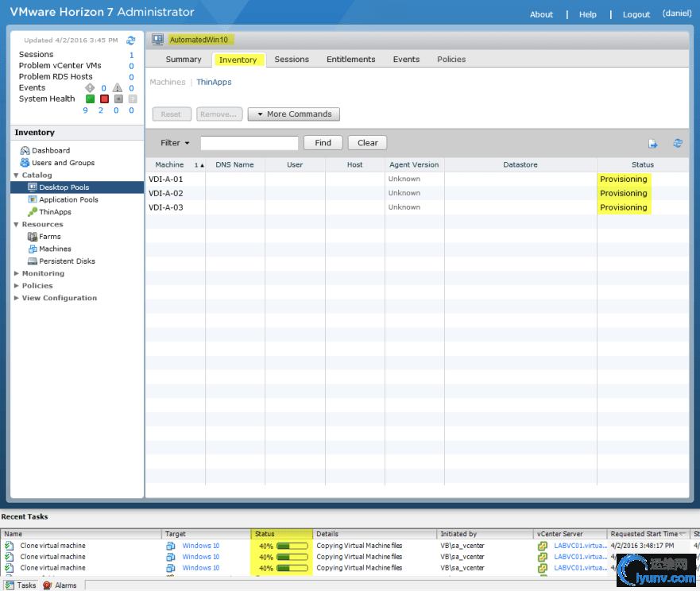Click the Users and Groups icon
700x591 pixels.
click(25, 163)
